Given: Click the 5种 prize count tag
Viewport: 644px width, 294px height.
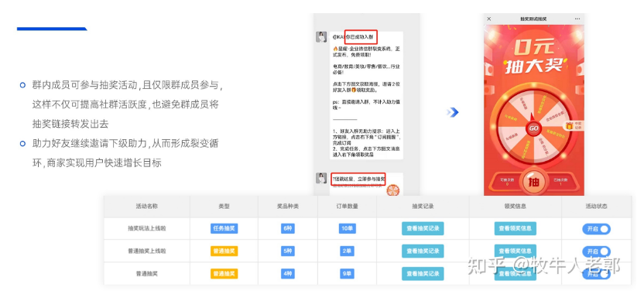Looking at the screenshot, I should click(x=287, y=251).
